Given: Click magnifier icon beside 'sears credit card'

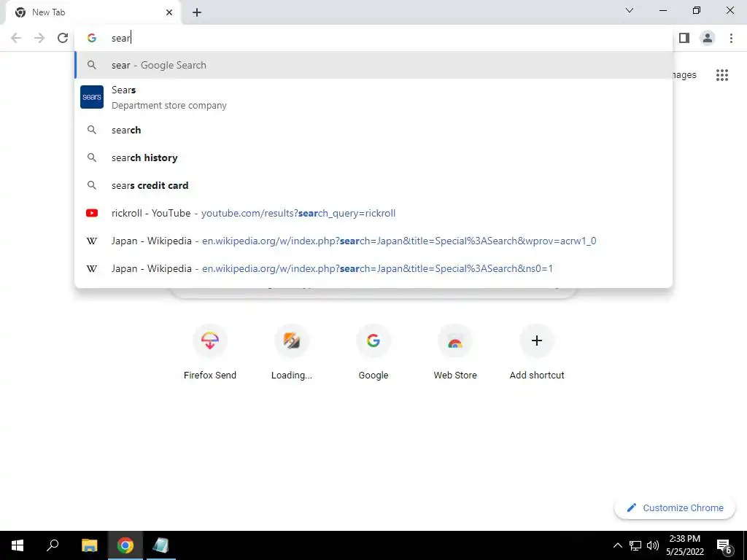Looking at the screenshot, I should click(x=92, y=185).
